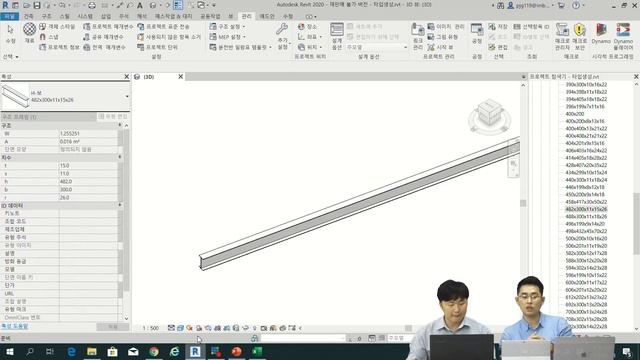This screenshot has width=640, height=360.
Task: Switch to the 건축 ribbon tab
Action: click(29, 16)
